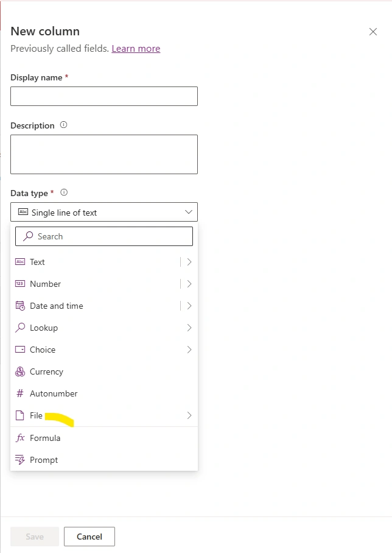Viewport: 392px width, 553px height.
Task: Select the Choice data type
Action: pos(104,350)
